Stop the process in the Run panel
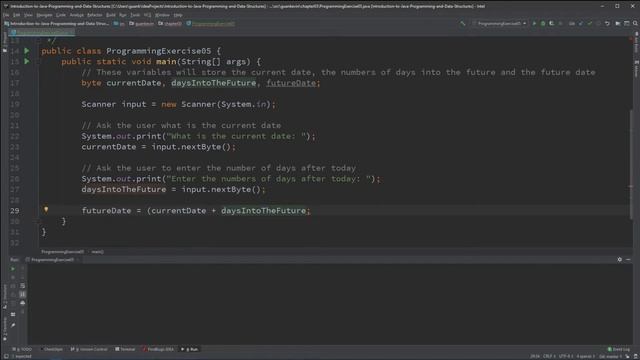The image size is (640, 360). (x=13, y=278)
